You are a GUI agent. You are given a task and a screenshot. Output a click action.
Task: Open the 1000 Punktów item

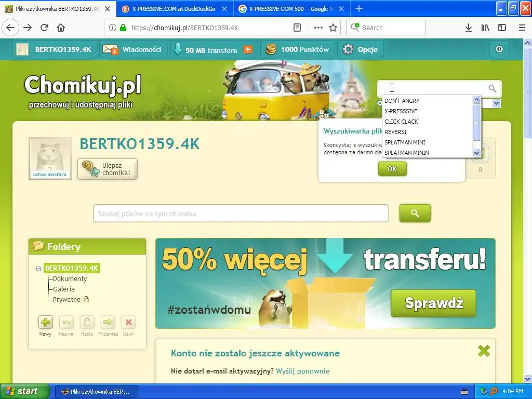pos(297,49)
